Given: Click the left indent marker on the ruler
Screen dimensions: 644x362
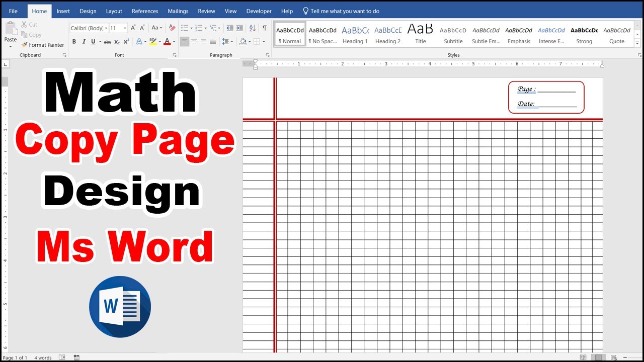Looking at the screenshot, I should (255, 67).
